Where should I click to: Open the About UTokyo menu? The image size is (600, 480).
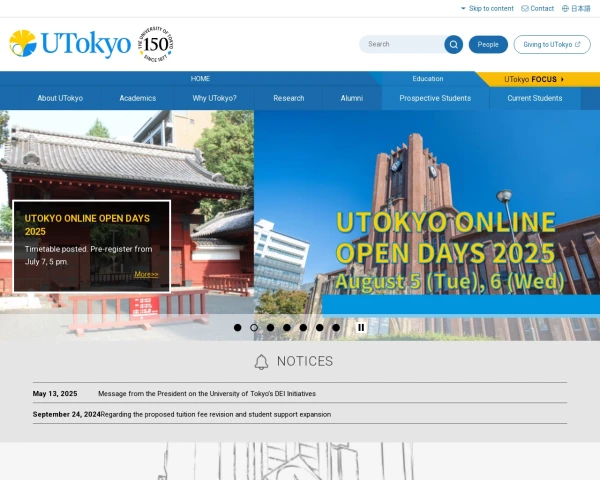click(60, 98)
